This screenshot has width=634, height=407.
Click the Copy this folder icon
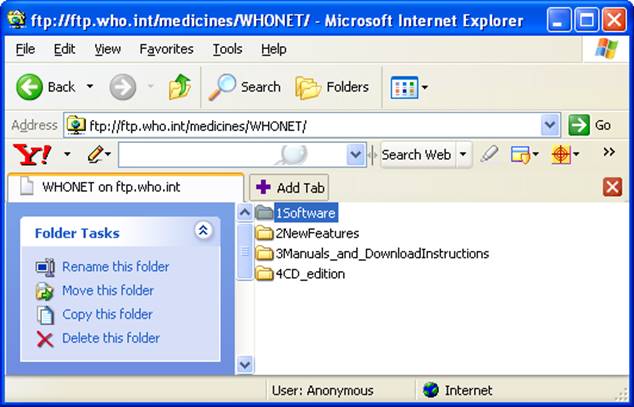pos(45,315)
